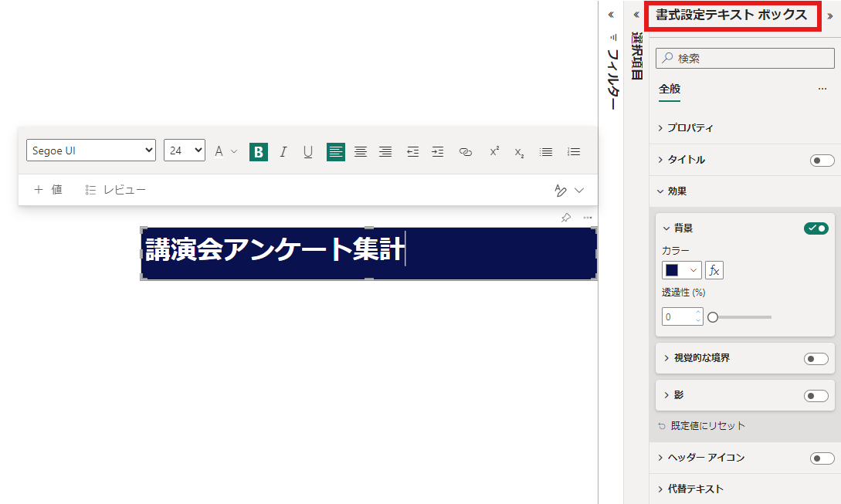Viewport: 841px width, 504px height.
Task: Open fx conditional formatting for background color
Action: pyautogui.click(x=714, y=270)
